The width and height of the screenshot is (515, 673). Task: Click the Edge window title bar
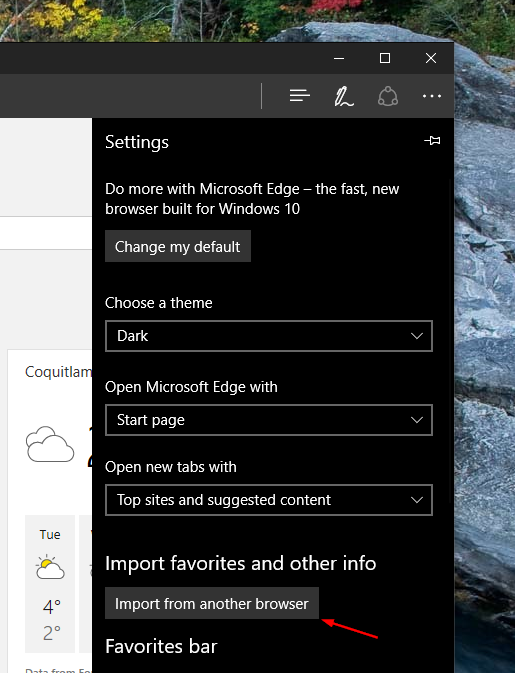[x=163, y=58]
